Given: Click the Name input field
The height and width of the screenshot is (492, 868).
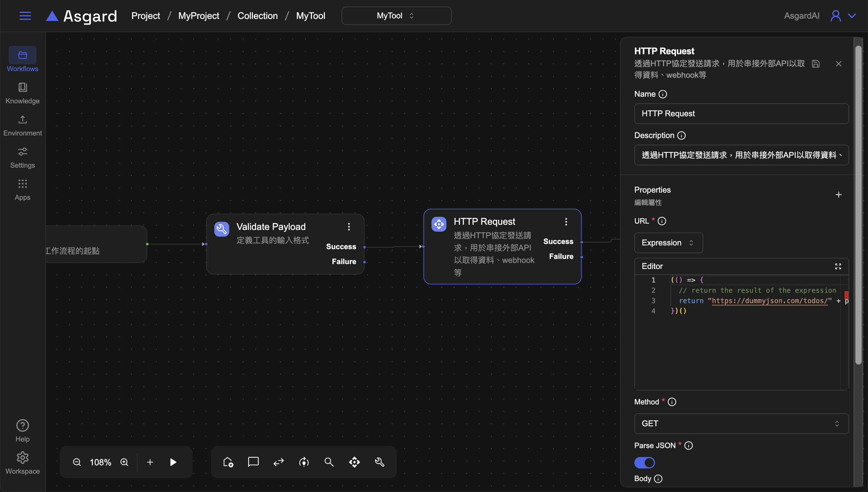Looking at the screenshot, I should (741, 114).
